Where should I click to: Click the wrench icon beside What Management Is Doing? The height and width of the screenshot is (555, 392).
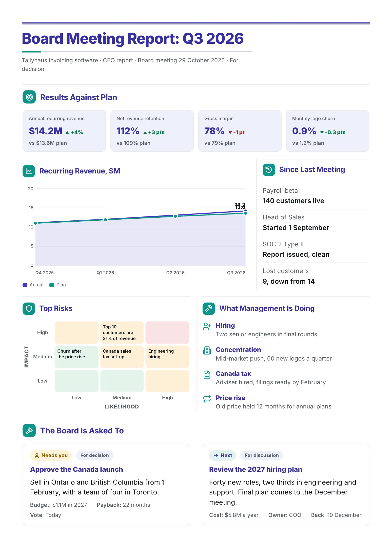[x=209, y=308]
